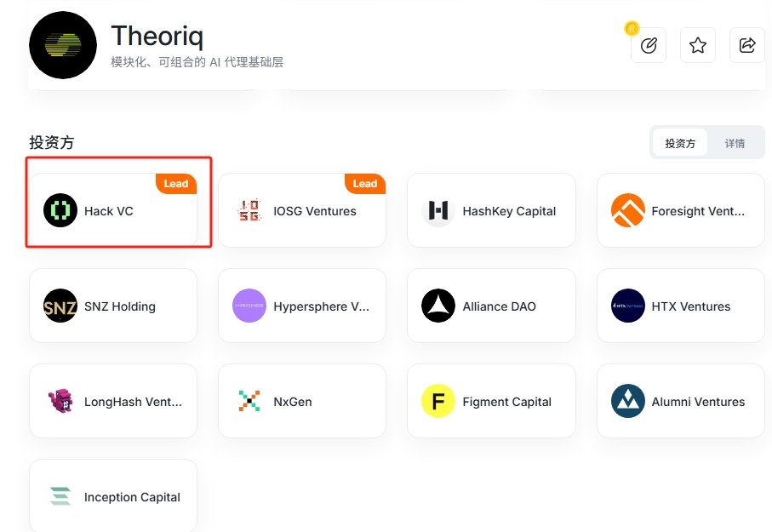Click the yellow Figment Capital logo
Screen dimensions: 772x532
coord(438,401)
